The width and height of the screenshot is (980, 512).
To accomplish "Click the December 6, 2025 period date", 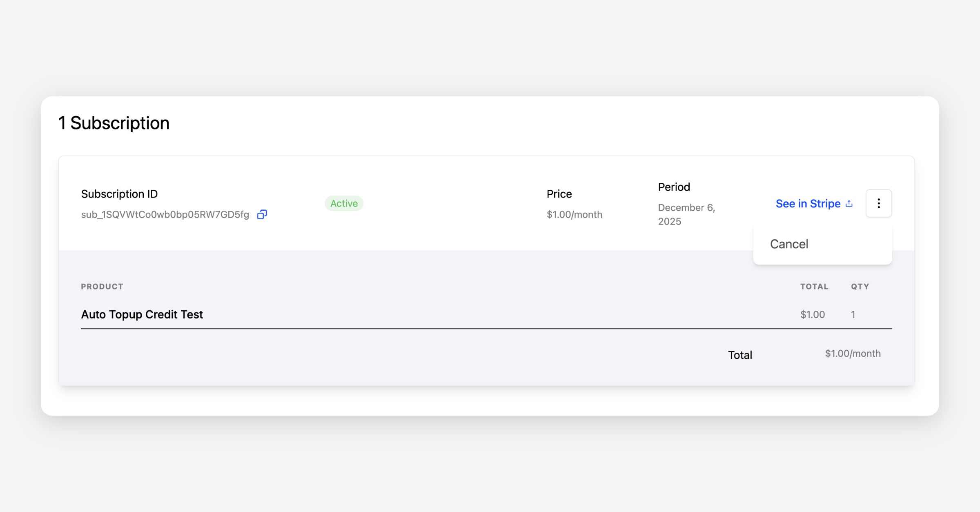I will point(686,214).
